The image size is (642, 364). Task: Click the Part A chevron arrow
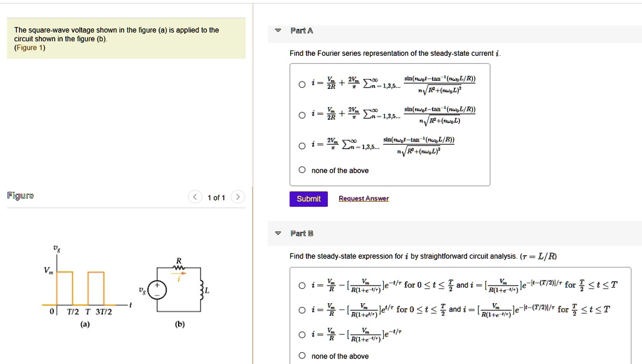point(276,30)
